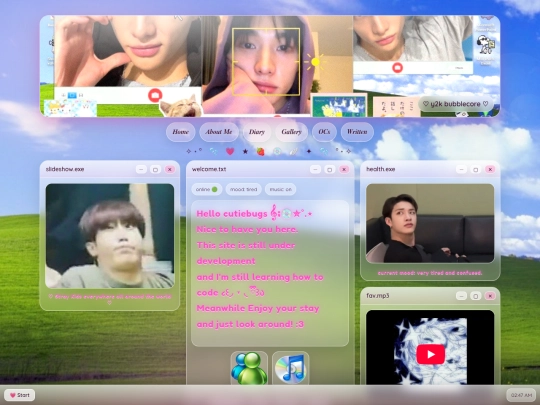Click the health.exe photo of man on couch
Viewport: 540px width, 405px height.
430,223
